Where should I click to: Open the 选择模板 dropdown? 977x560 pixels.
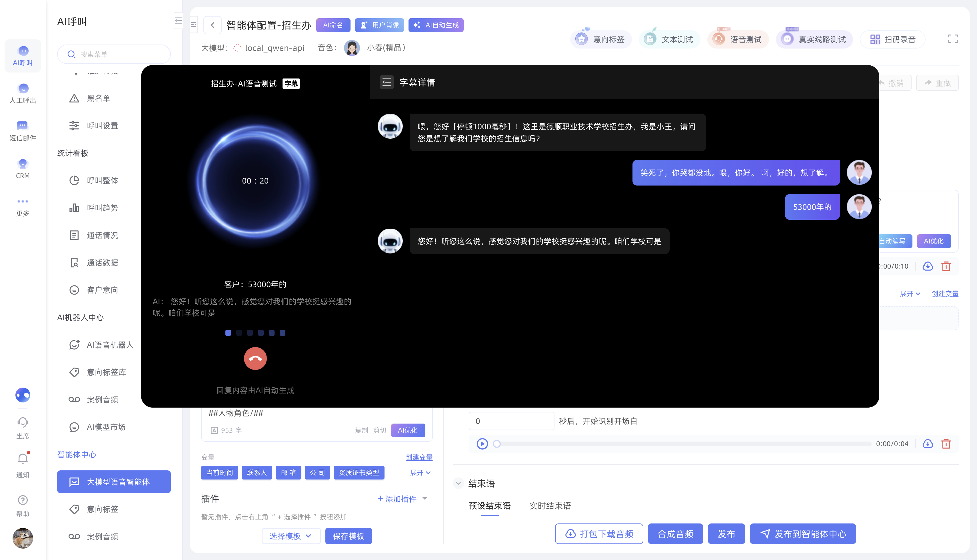click(291, 536)
